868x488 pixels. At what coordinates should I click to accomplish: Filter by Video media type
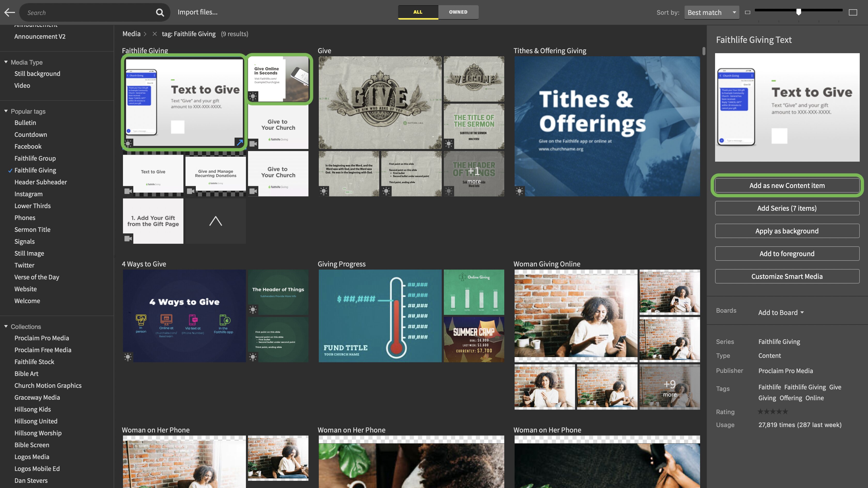pyautogui.click(x=22, y=85)
